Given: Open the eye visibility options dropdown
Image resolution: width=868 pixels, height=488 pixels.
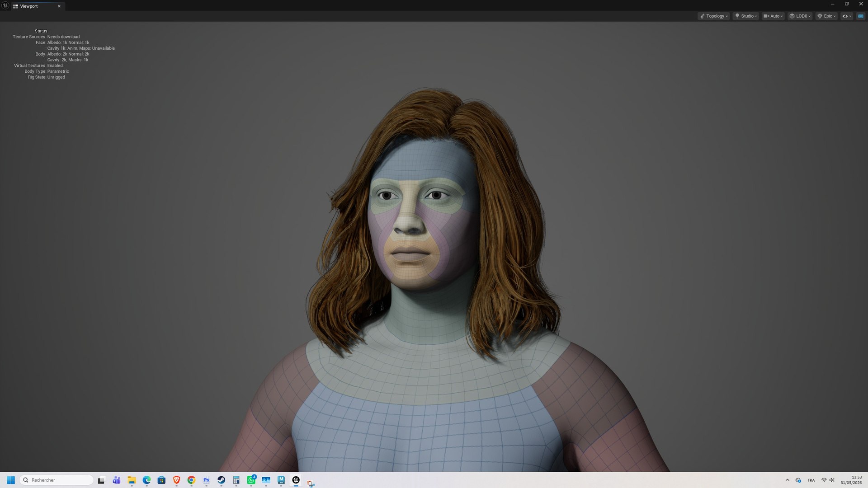Looking at the screenshot, I should [x=847, y=16].
